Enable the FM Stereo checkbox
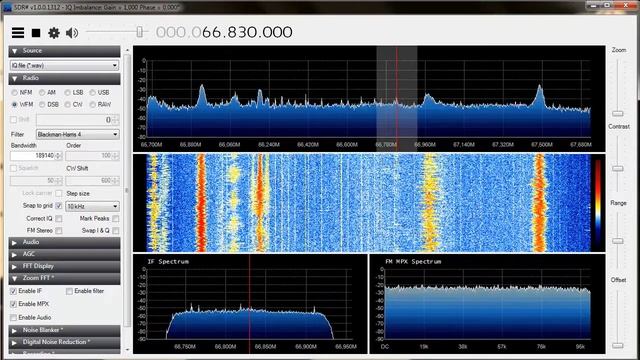 click(59, 231)
